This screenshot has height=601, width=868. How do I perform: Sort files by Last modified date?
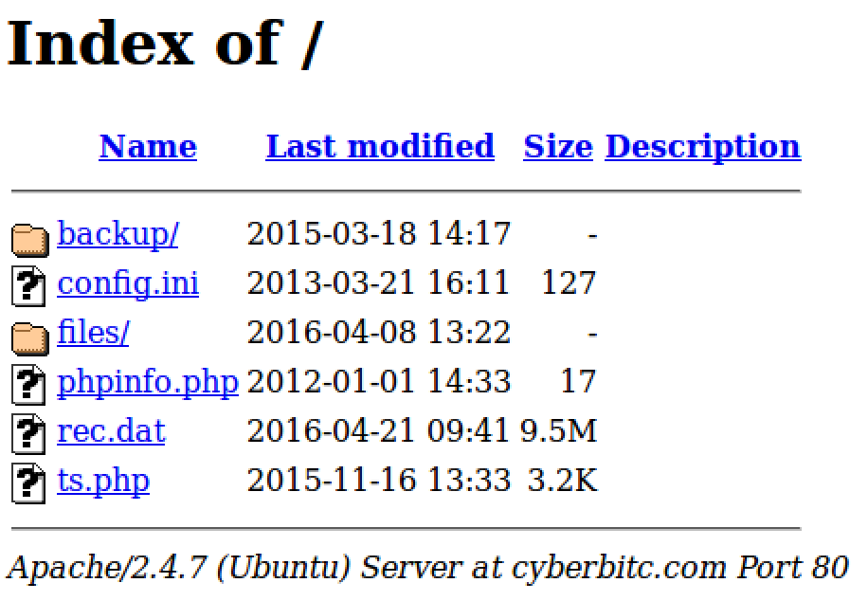(379, 147)
